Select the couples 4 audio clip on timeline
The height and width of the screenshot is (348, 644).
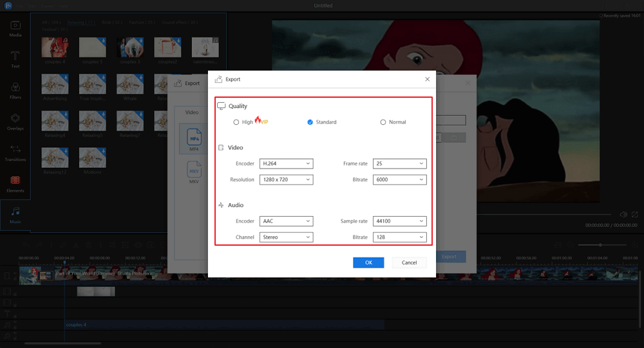coord(225,325)
